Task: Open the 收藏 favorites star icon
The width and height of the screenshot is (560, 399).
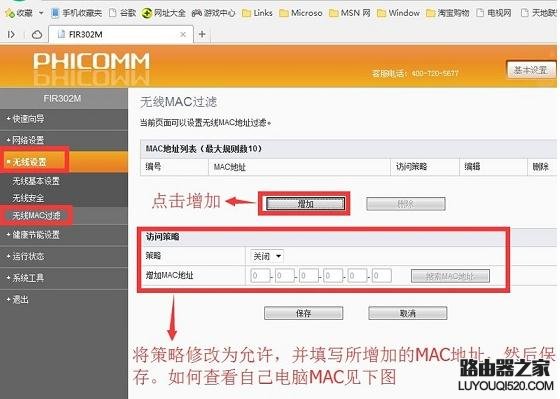Action: pyautogui.click(x=10, y=13)
